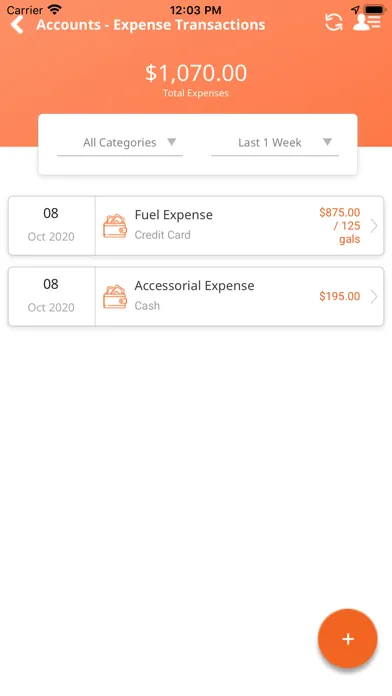Image resolution: width=392 pixels, height=696 pixels.
Task: Tap the $195.00 amount
Action: (340, 296)
